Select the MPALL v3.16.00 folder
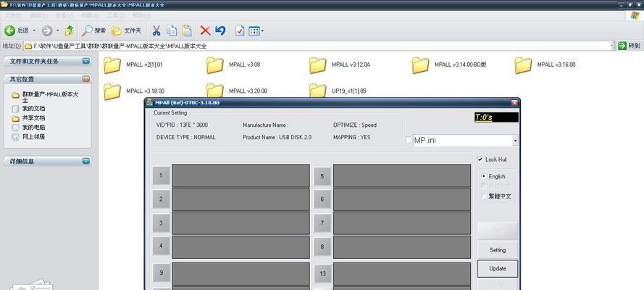Screen dimensions: 644x290 pyautogui.click(x=545, y=65)
